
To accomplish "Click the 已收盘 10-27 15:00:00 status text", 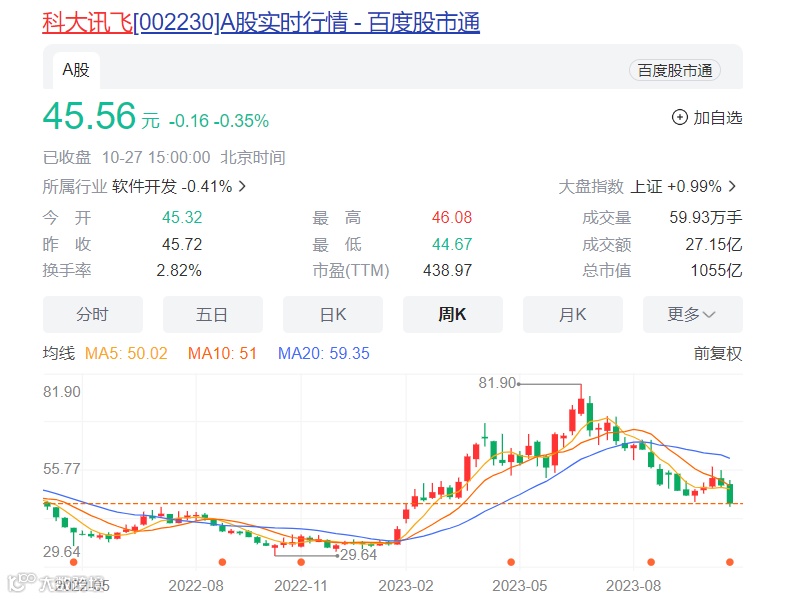I will tap(164, 158).
